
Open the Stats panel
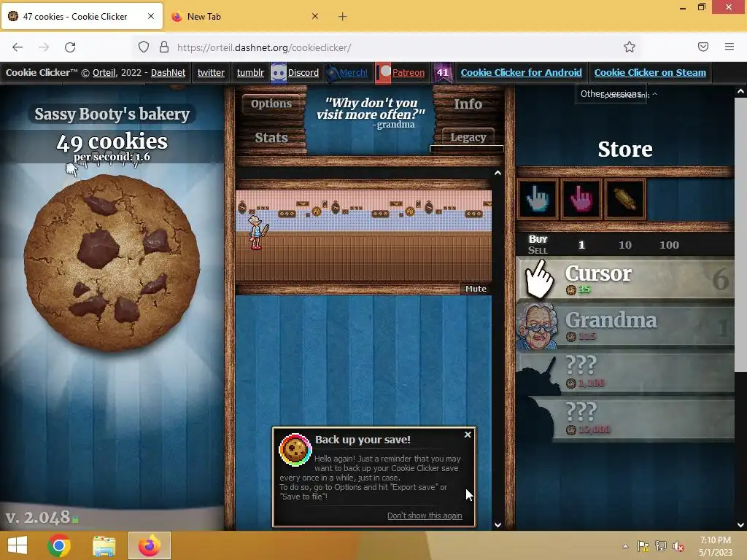pos(271,138)
